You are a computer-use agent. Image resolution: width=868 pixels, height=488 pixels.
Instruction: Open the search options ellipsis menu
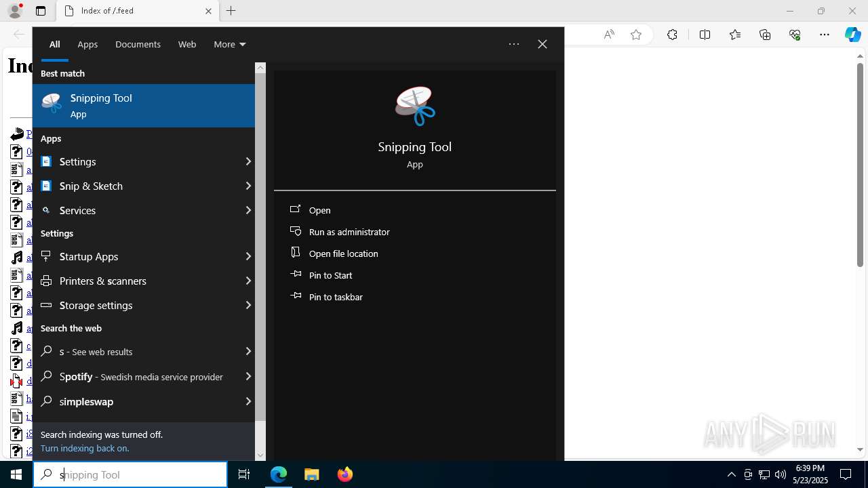pos(514,44)
